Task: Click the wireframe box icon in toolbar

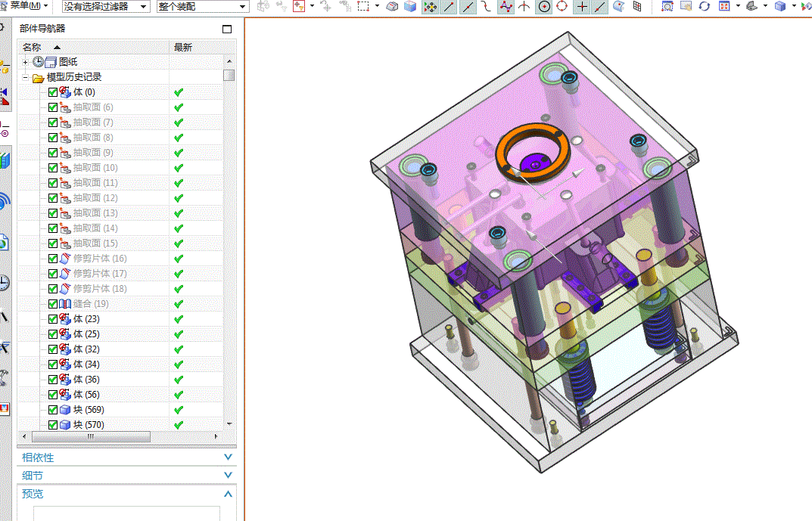Action: point(392,6)
